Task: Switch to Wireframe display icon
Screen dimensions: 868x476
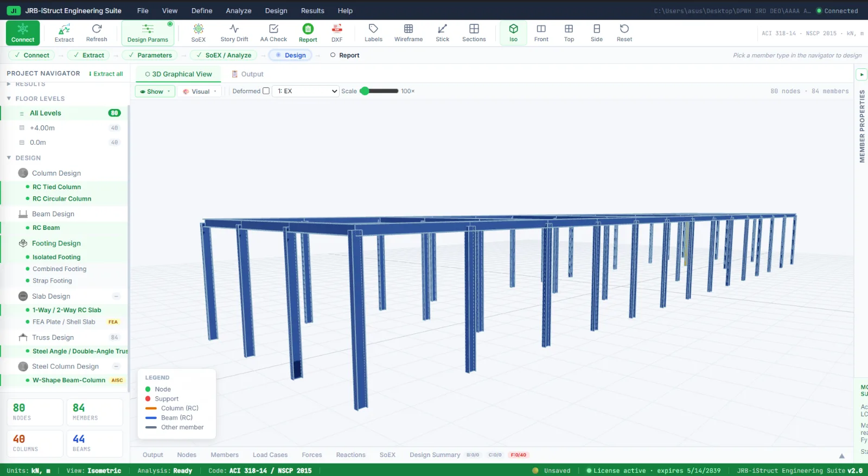Action: 409,33
